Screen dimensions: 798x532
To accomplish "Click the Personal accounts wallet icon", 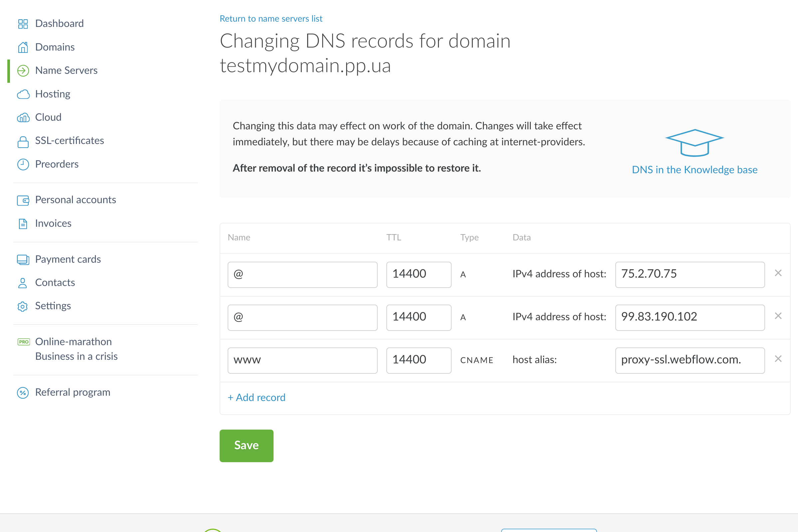I will (x=23, y=200).
